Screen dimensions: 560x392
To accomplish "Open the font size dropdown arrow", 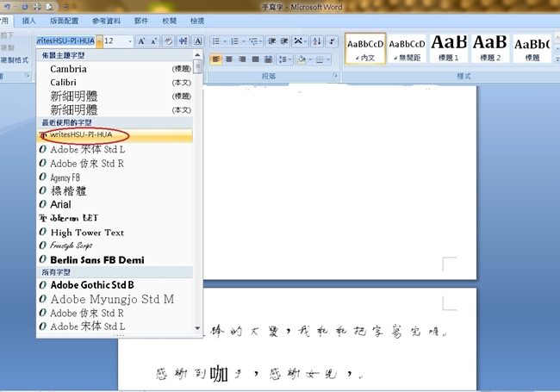I will (129, 41).
